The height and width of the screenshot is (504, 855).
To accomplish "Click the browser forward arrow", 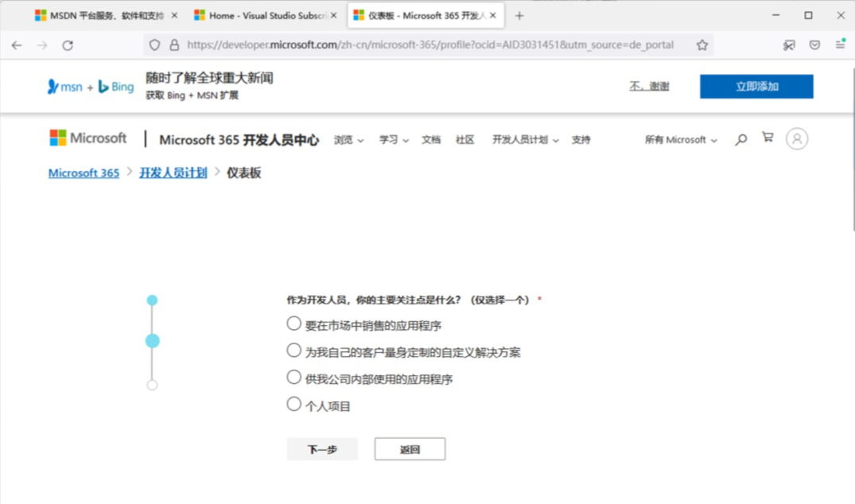I will tap(42, 45).
